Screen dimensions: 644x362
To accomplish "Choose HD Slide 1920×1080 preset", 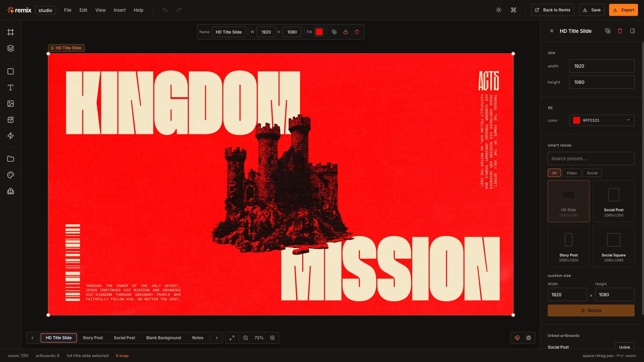I will [569, 201].
